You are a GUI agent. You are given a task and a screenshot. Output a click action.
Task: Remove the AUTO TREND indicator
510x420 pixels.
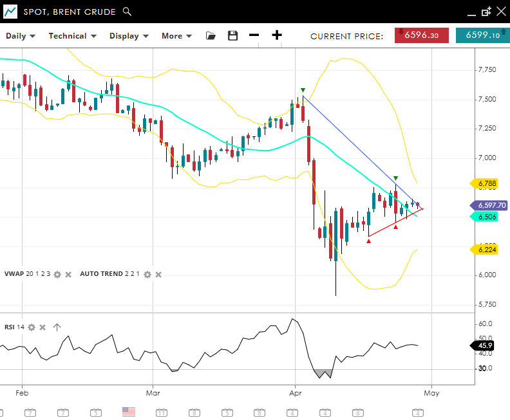pyautogui.click(x=158, y=274)
